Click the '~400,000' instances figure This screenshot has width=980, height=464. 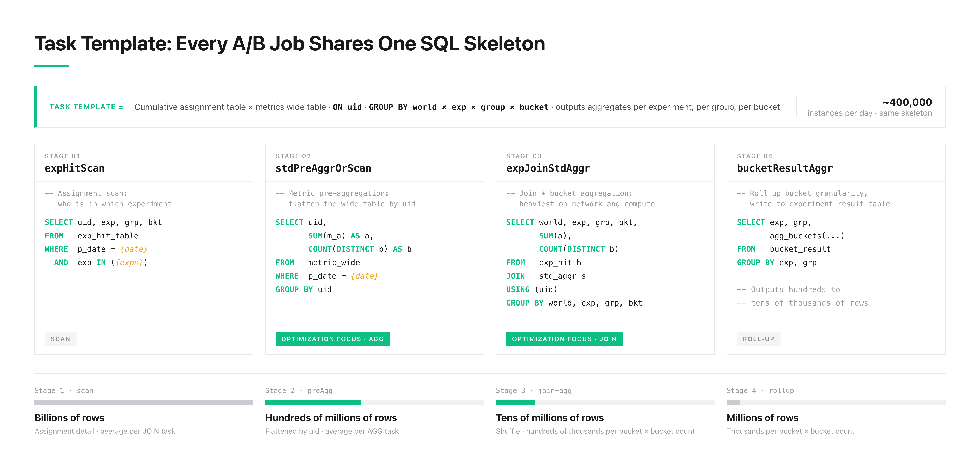pyautogui.click(x=907, y=102)
